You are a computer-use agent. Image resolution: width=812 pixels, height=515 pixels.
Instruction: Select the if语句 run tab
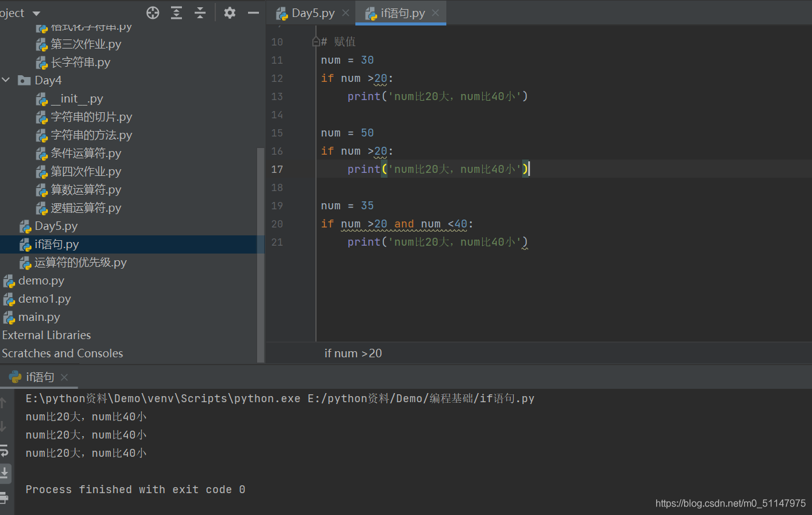tap(40, 377)
